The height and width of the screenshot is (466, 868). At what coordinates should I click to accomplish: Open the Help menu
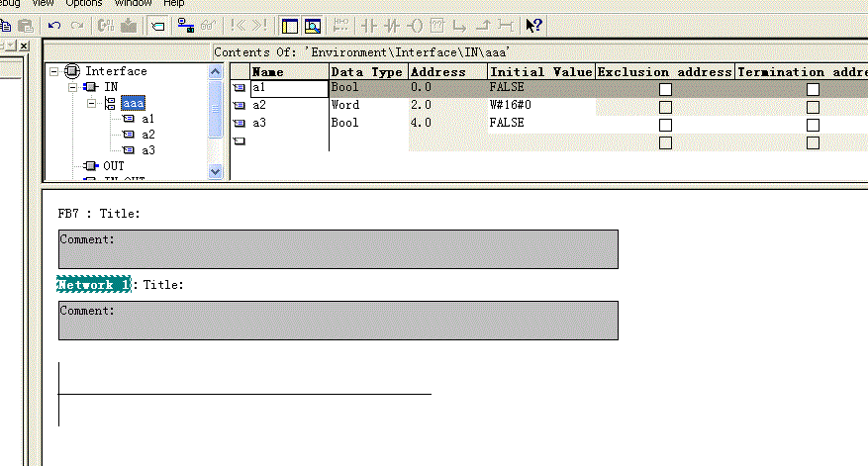coord(174,3)
